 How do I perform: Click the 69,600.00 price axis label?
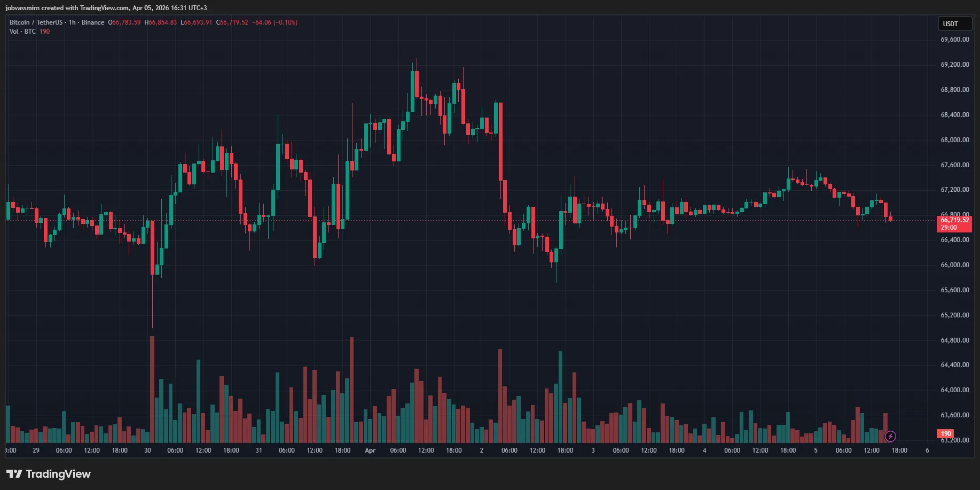pyautogui.click(x=954, y=40)
